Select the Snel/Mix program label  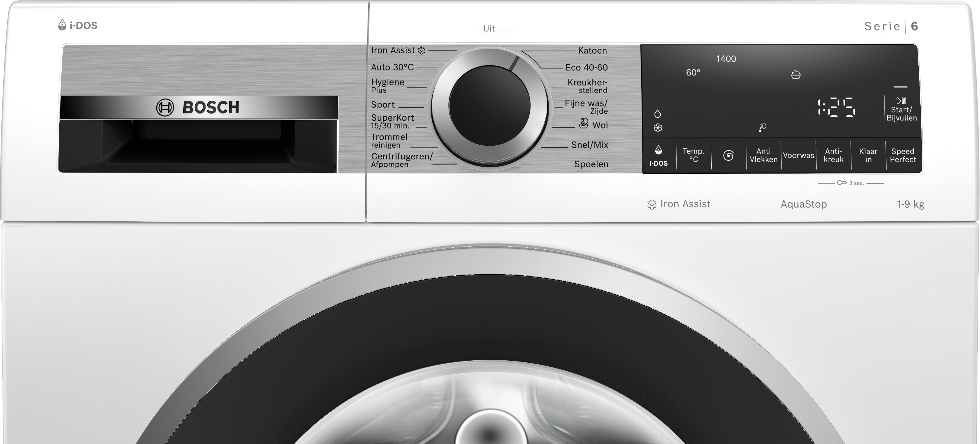pyautogui.click(x=590, y=145)
